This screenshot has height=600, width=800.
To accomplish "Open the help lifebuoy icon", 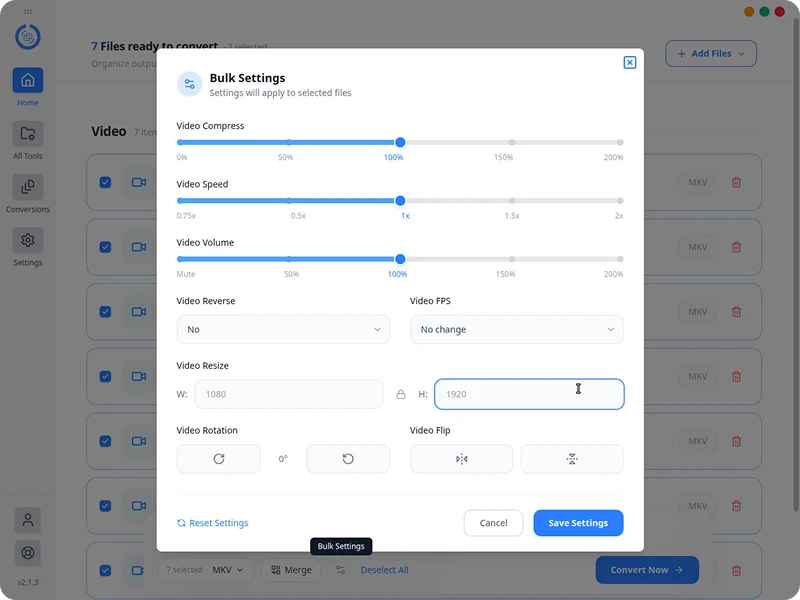I will pos(28,553).
